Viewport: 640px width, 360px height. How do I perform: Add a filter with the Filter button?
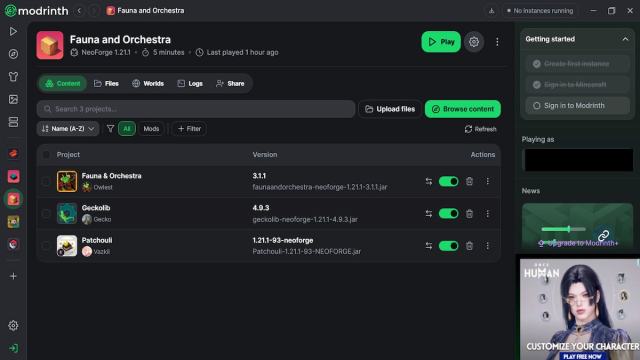(189, 129)
